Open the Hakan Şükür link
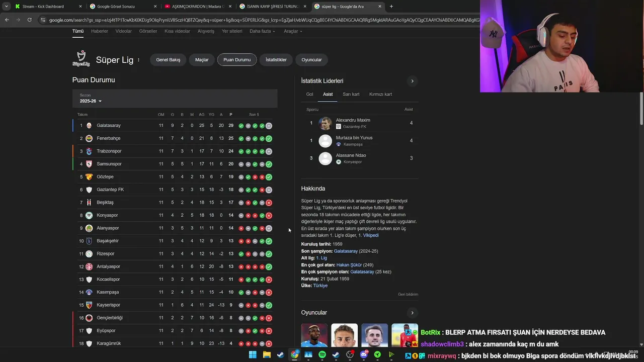This screenshot has height=362, width=644. (349, 265)
